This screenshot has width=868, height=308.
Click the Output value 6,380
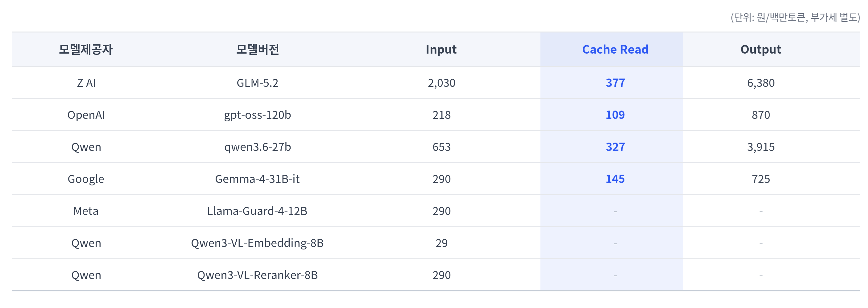click(x=761, y=83)
